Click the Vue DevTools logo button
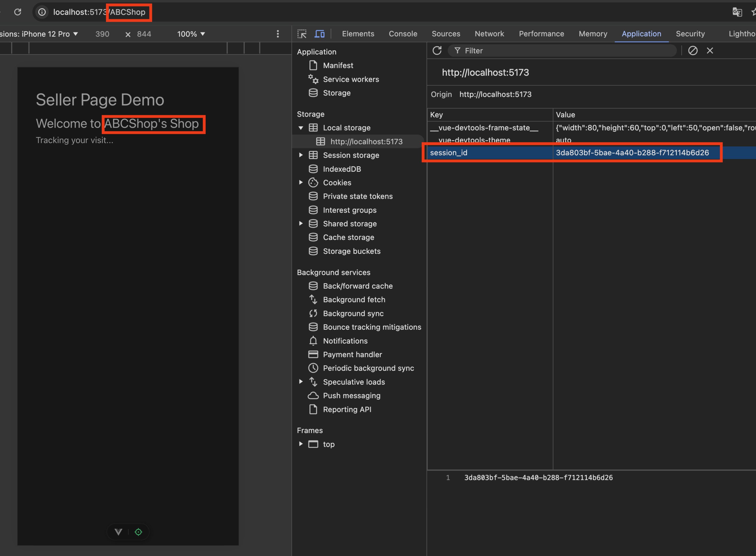Image resolution: width=756 pixels, height=556 pixels. (x=118, y=532)
